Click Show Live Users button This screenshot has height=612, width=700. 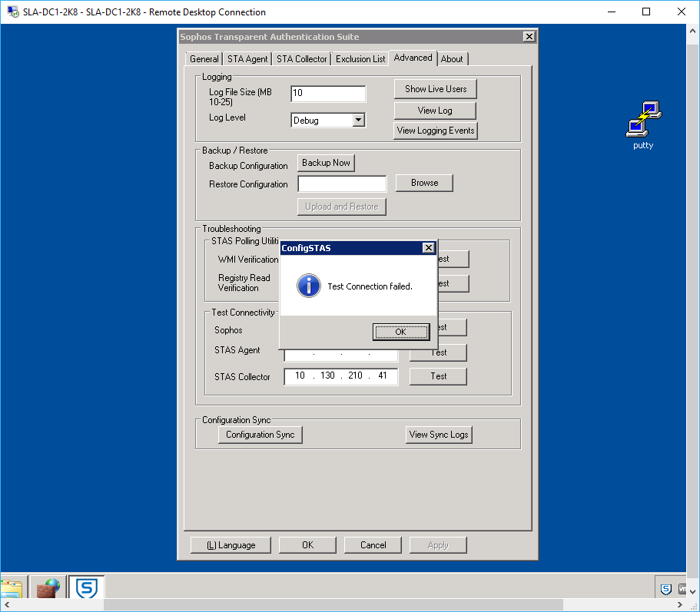pyautogui.click(x=435, y=89)
